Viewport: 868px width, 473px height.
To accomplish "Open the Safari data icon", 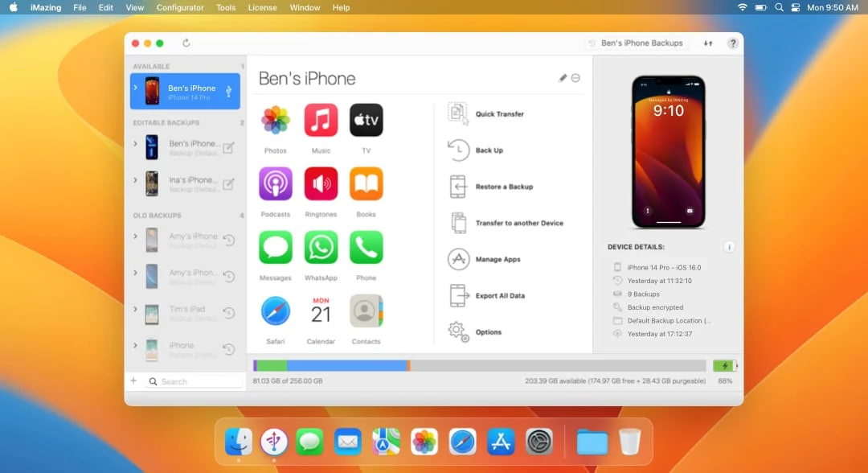I will coord(276,311).
